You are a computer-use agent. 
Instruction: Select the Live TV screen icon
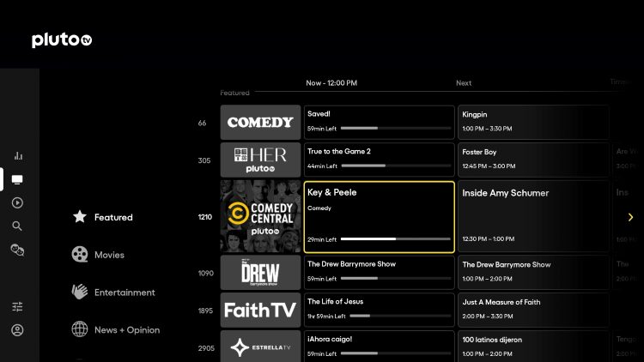[x=17, y=179]
